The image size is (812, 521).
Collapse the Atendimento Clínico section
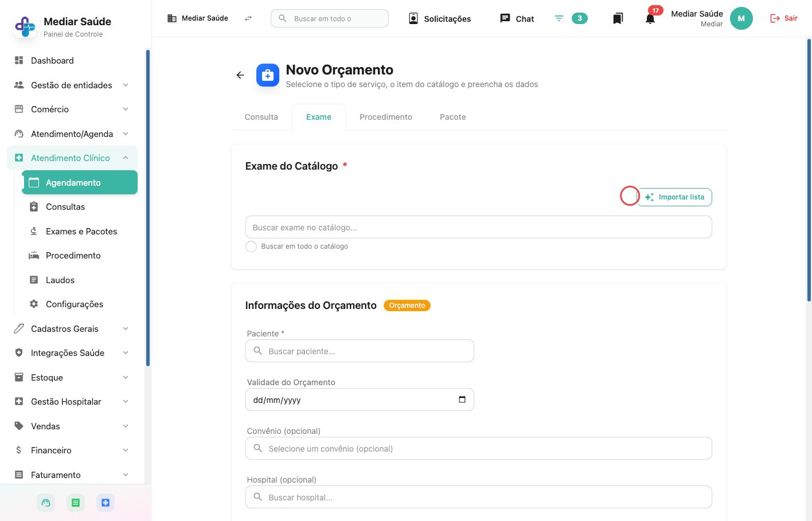[126, 158]
